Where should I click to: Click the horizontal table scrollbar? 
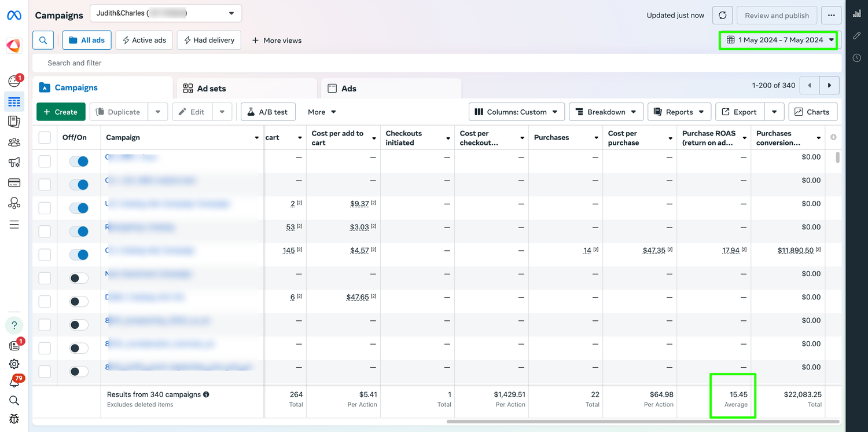[643, 421]
